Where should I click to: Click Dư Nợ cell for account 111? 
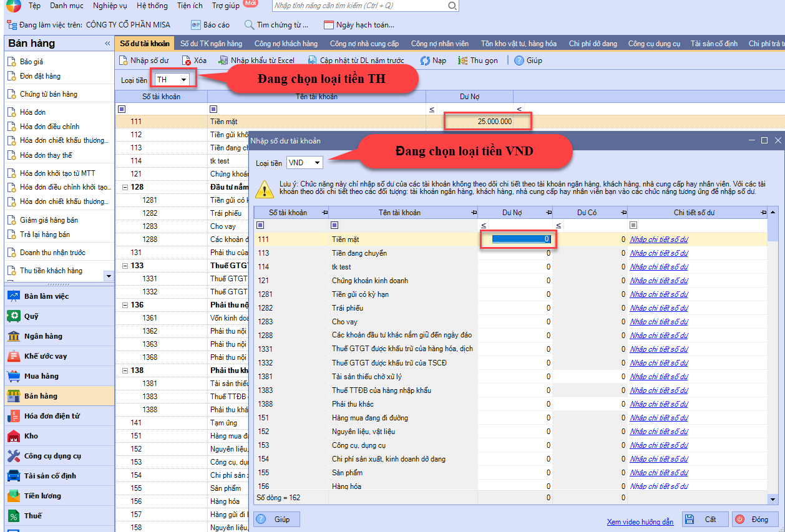point(518,239)
